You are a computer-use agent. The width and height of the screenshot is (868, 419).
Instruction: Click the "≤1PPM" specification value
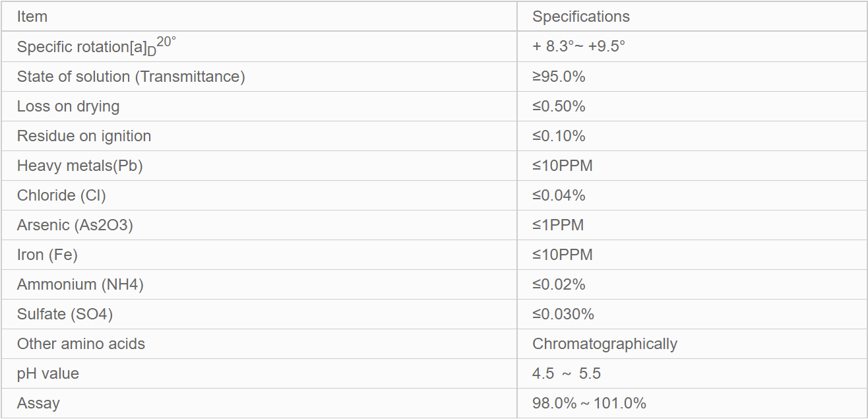pyautogui.click(x=558, y=225)
